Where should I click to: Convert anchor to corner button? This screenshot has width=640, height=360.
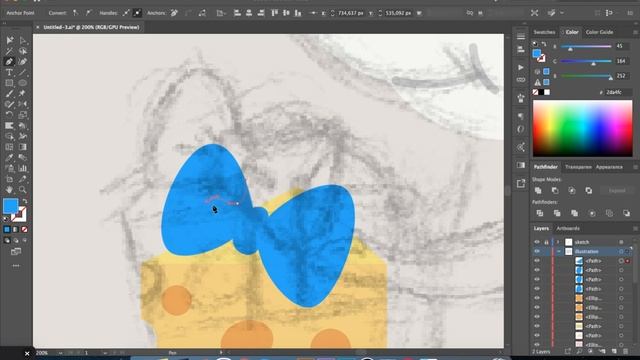click(x=76, y=13)
